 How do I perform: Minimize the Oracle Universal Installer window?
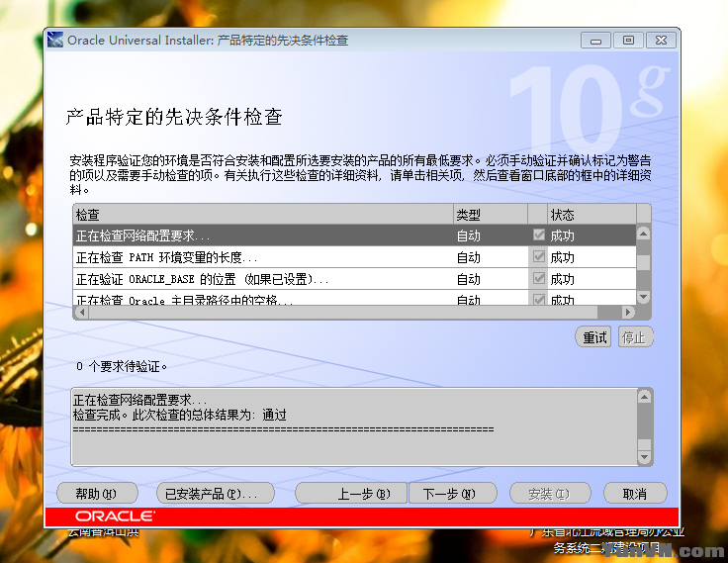pos(595,41)
